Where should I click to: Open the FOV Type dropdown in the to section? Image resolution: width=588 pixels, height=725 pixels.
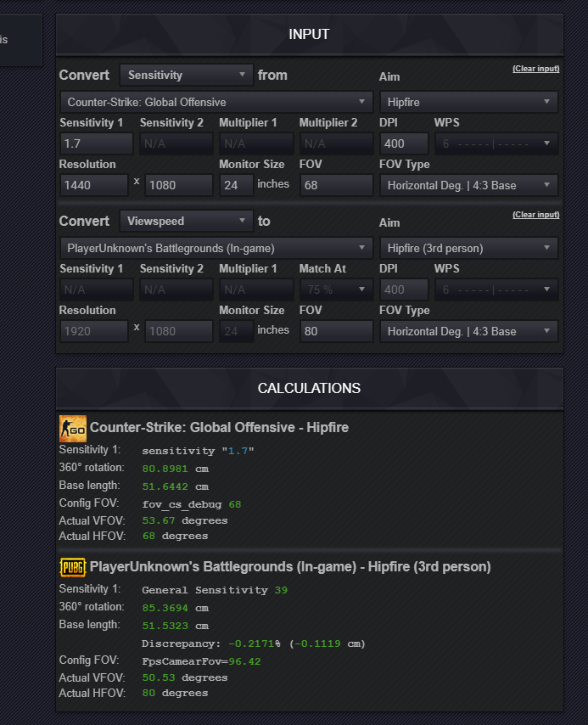[468, 332]
